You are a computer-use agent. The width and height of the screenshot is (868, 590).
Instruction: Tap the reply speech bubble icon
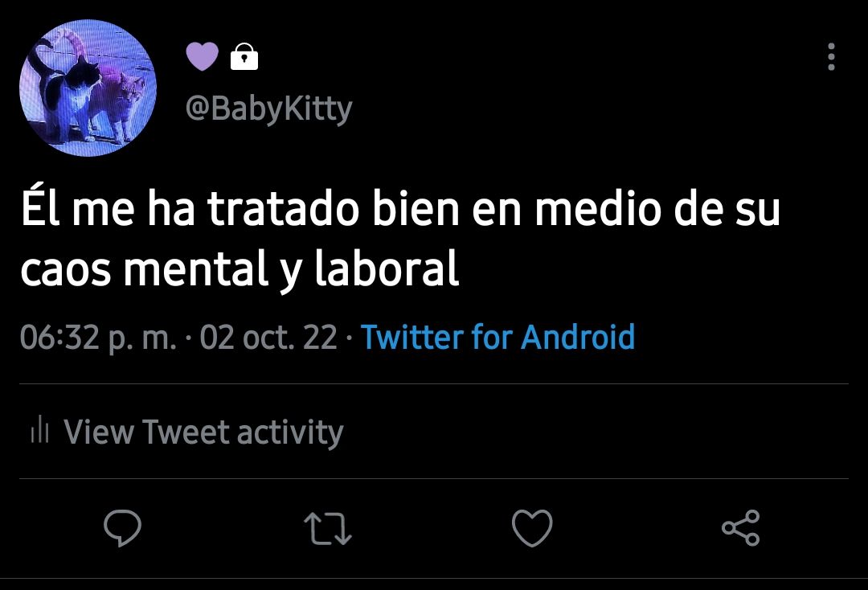pos(122,528)
